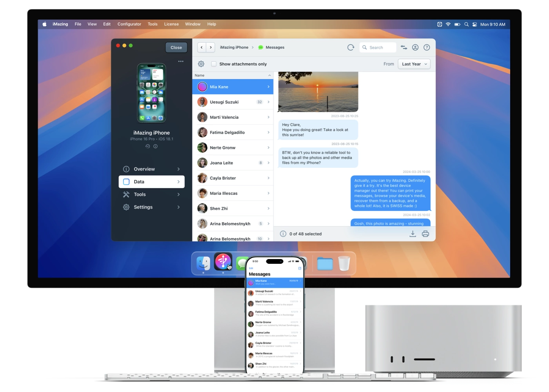Image resolution: width=549 pixels, height=392 pixels.
Task: Click the Messages breadcrumb
Action: [271, 47]
